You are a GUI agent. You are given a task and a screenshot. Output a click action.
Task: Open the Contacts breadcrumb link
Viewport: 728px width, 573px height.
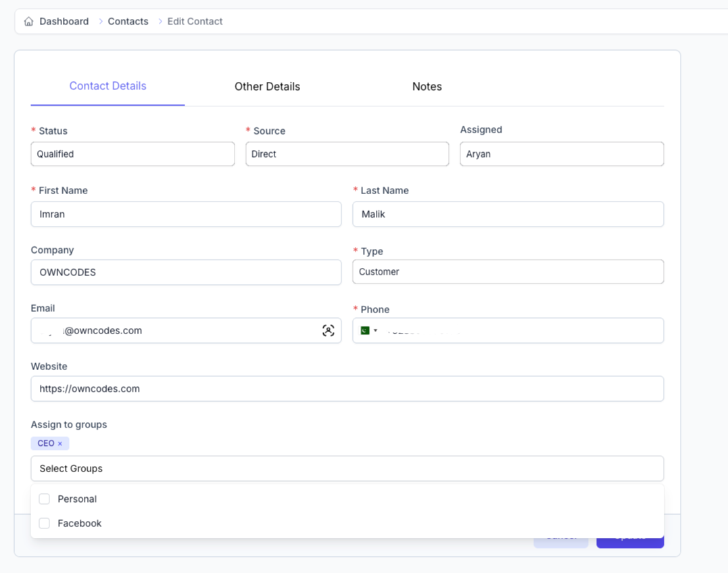(x=128, y=21)
